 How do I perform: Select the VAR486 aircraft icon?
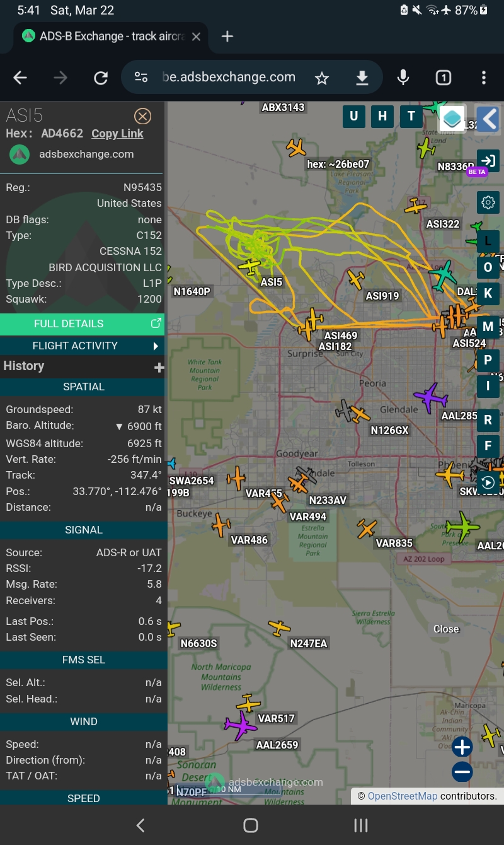click(x=222, y=524)
